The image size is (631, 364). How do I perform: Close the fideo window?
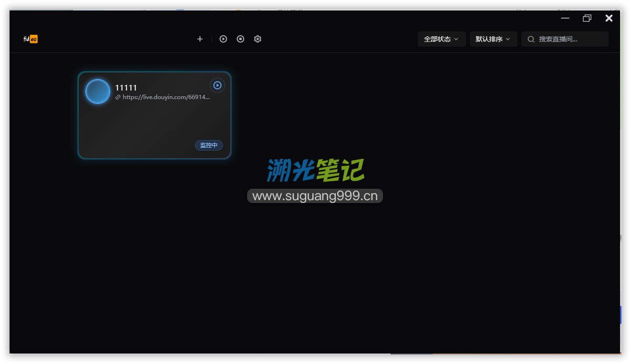coord(609,18)
